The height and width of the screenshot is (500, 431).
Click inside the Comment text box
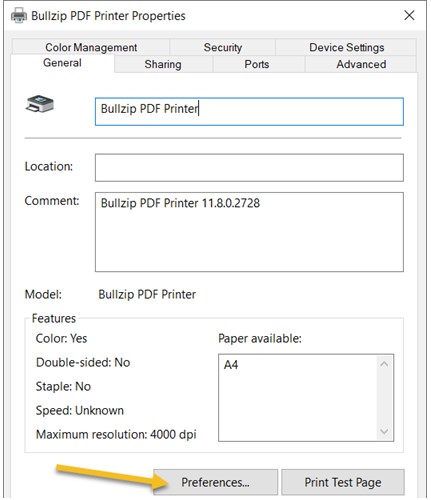click(249, 232)
